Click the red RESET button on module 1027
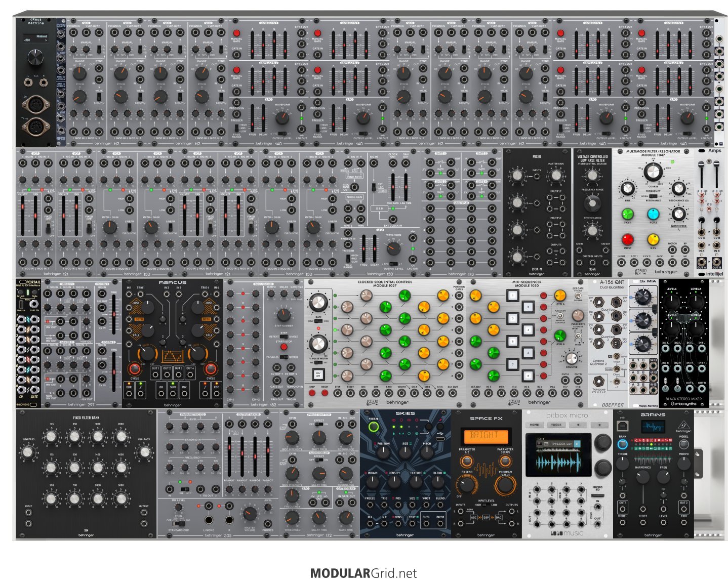 [325, 392]
